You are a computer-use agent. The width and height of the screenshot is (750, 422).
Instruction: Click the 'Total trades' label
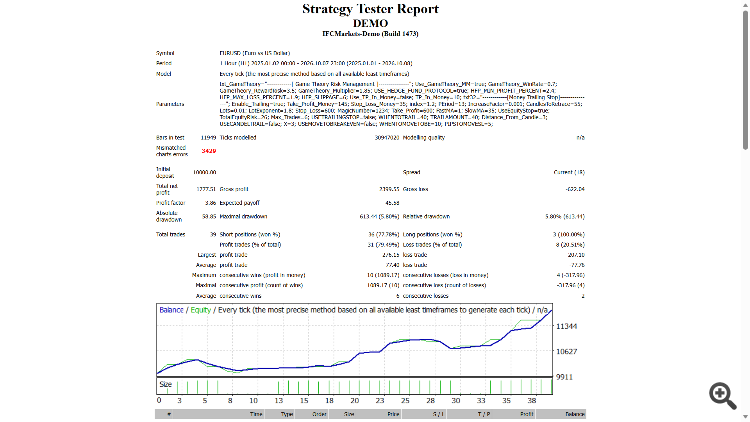coord(170,234)
